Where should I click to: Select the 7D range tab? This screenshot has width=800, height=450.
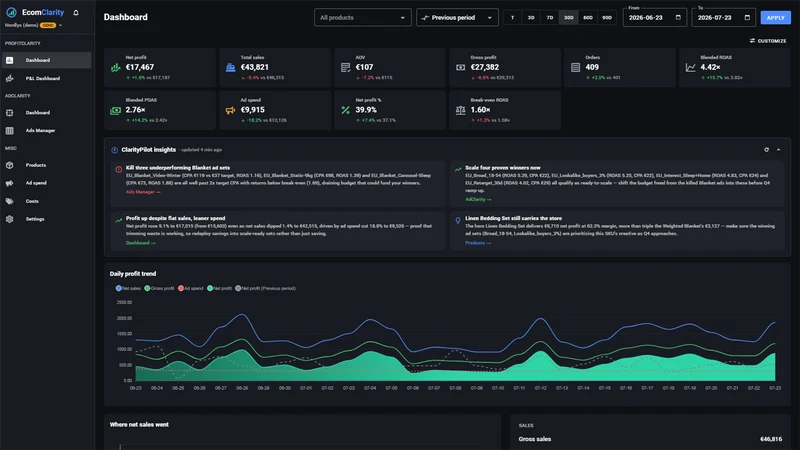coord(550,17)
